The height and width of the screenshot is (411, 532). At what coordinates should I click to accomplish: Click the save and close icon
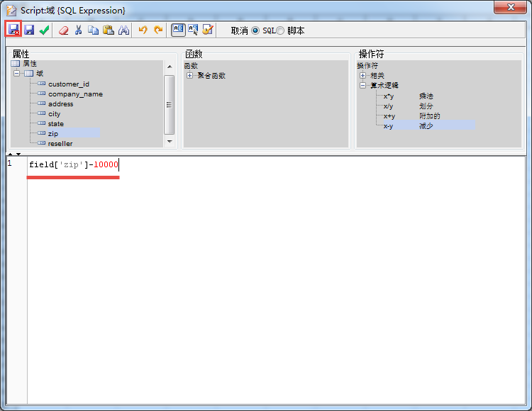[13, 29]
